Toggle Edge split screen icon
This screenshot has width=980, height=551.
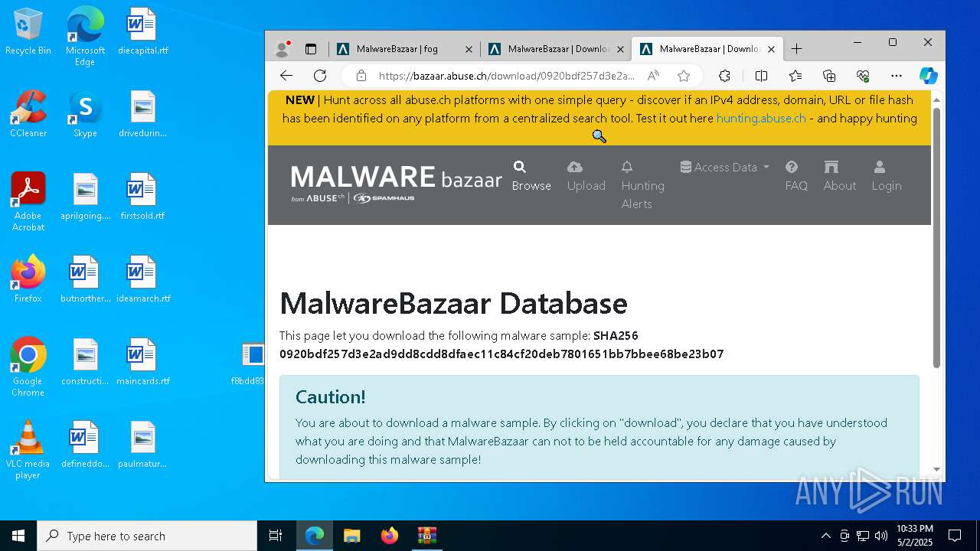point(761,76)
